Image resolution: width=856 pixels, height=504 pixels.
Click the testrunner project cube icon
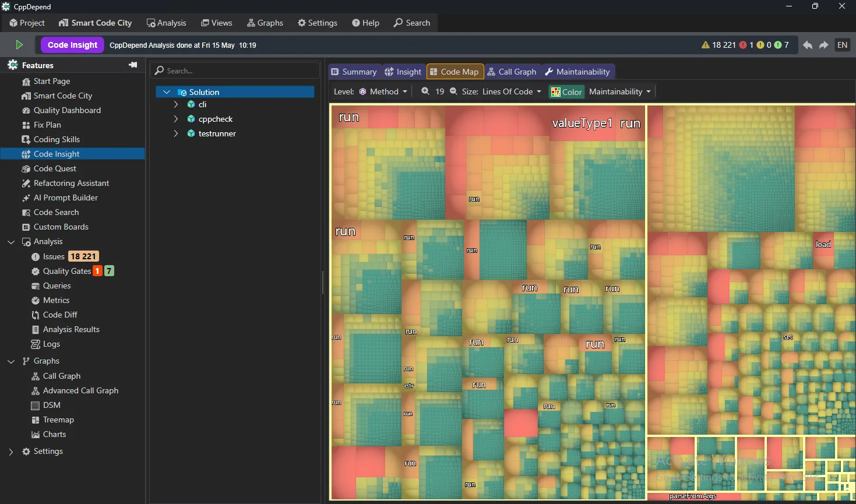click(191, 133)
